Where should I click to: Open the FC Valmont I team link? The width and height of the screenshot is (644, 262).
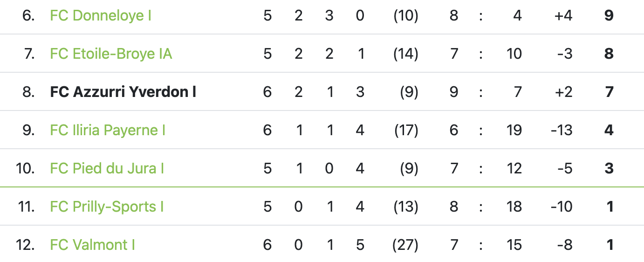coord(92,245)
